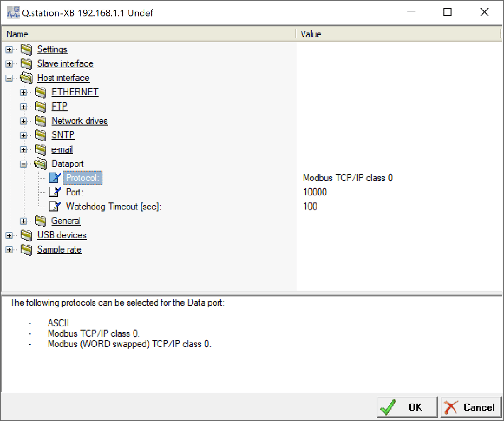Screen dimensions: 504x421
Task: Expand the Settings tree node
Action: (9, 49)
